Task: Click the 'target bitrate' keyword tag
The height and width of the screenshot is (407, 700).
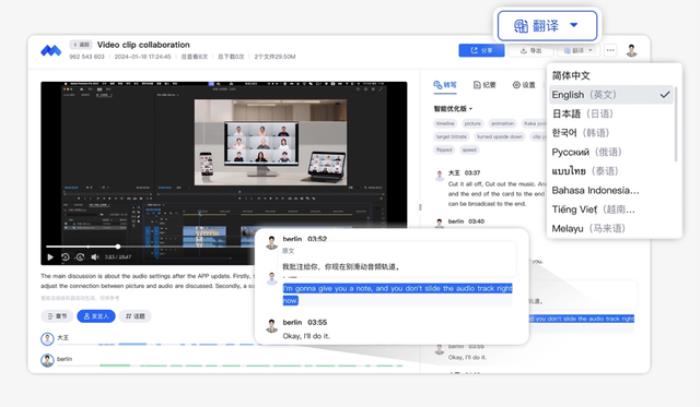Action: tap(451, 137)
